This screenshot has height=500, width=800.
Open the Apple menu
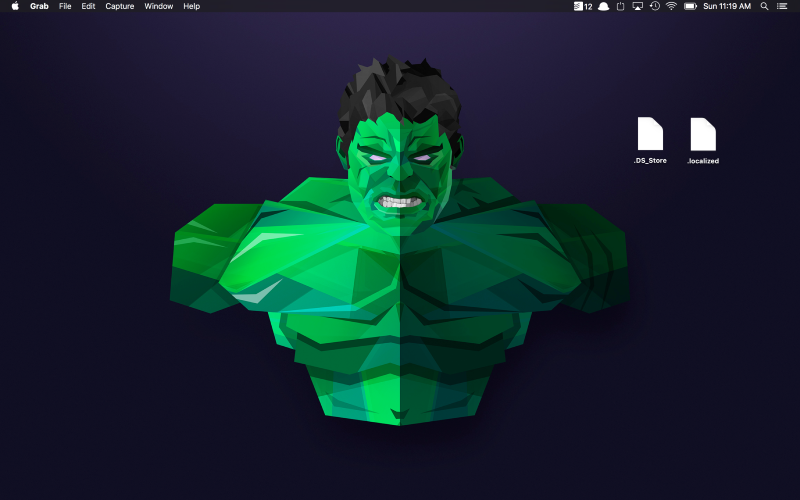pos(15,6)
